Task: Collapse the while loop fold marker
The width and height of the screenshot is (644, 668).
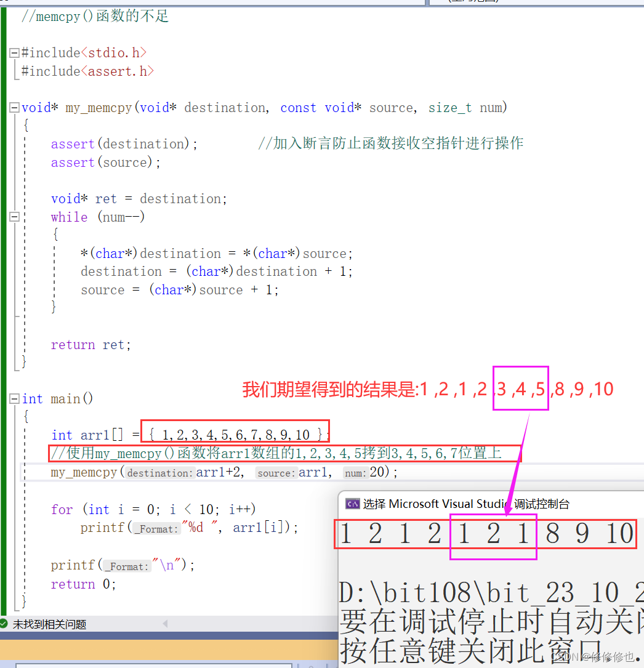Action: (15, 217)
